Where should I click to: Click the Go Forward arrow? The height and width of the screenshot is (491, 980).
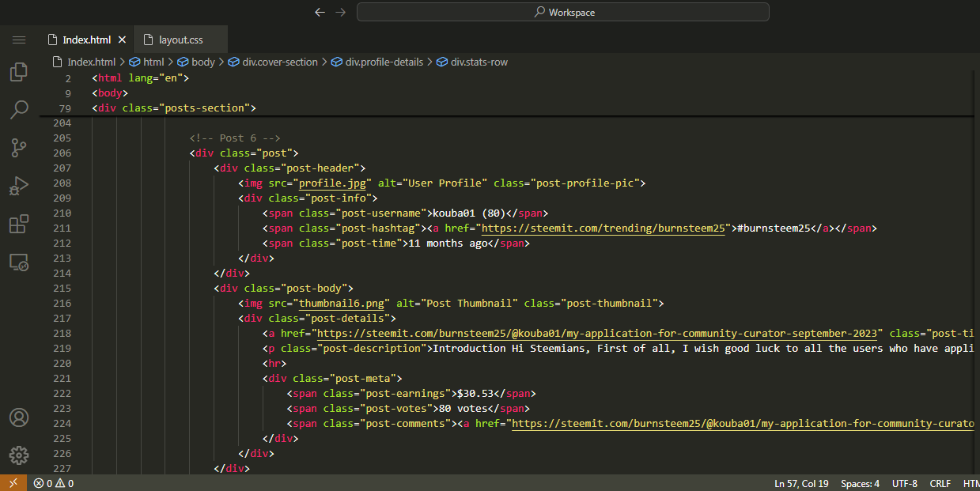pos(341,12)
